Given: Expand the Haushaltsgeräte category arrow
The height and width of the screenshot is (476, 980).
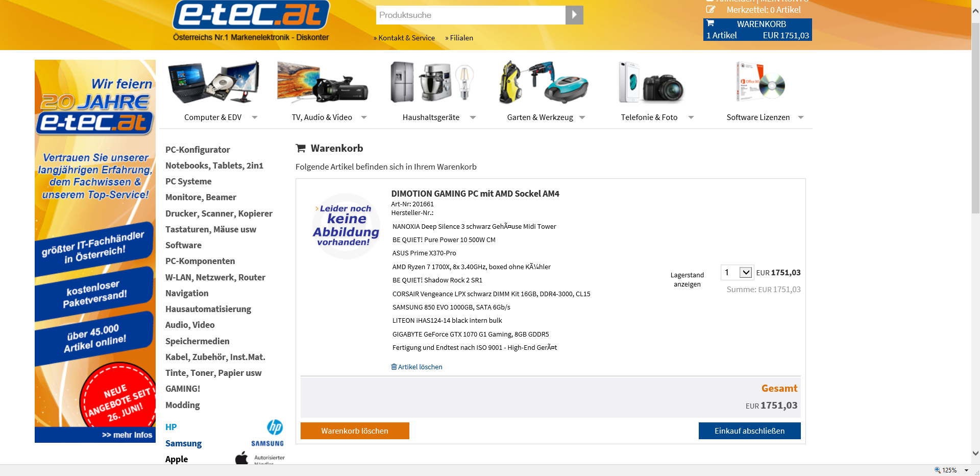Looking at the screenshot, I should tap(473, 117).
